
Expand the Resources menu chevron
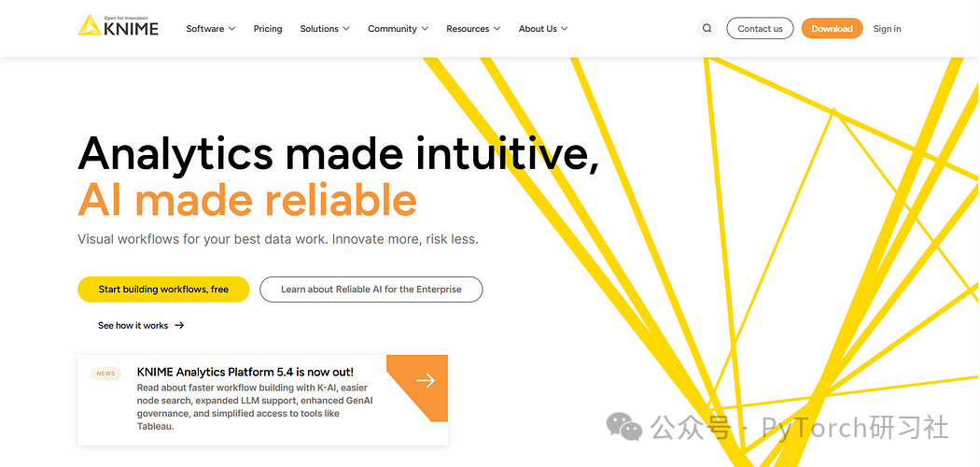(x=497, y=29)
